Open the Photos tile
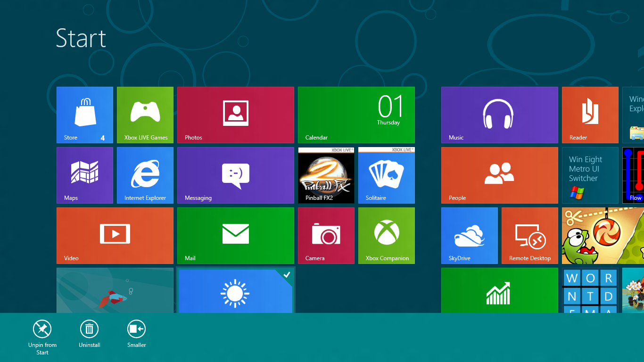 click(236, 115)
